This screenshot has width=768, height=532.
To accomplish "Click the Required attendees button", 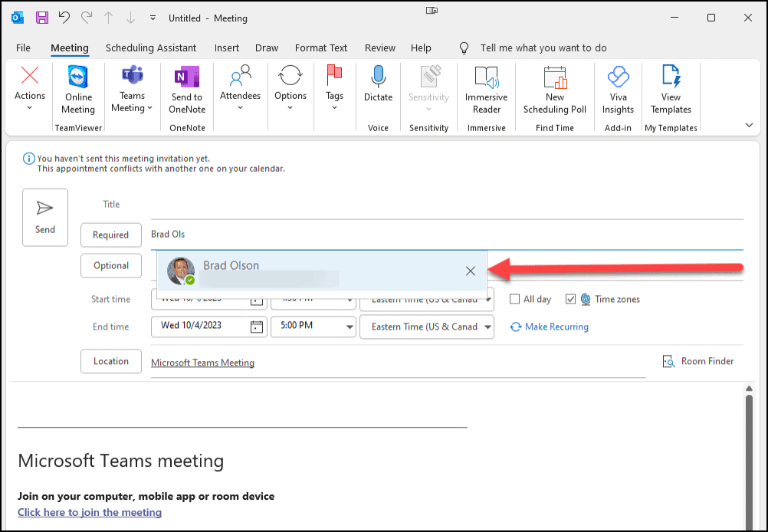I will [111, 235].
